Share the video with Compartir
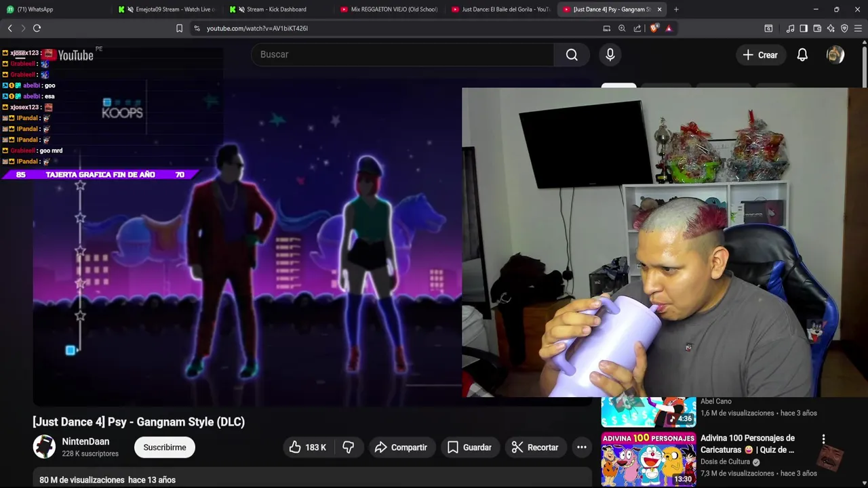This screenshot has width=868, height=488. tap(401, 447)
